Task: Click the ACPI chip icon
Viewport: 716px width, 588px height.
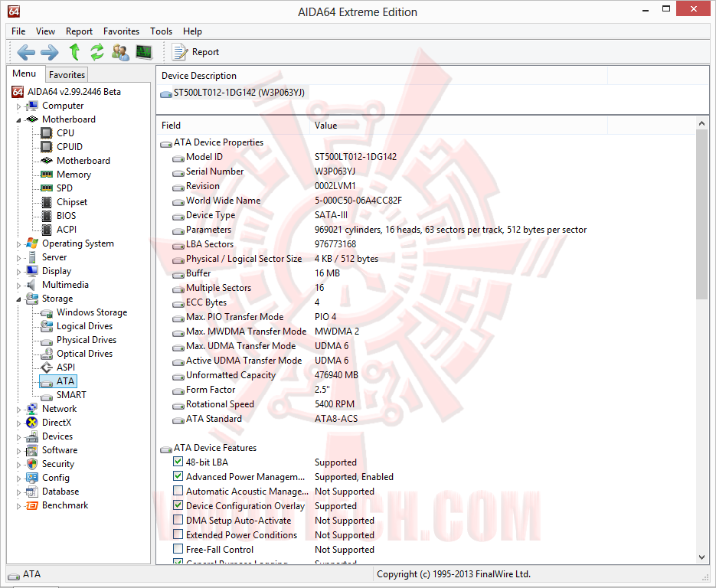Action: [47, 230]
